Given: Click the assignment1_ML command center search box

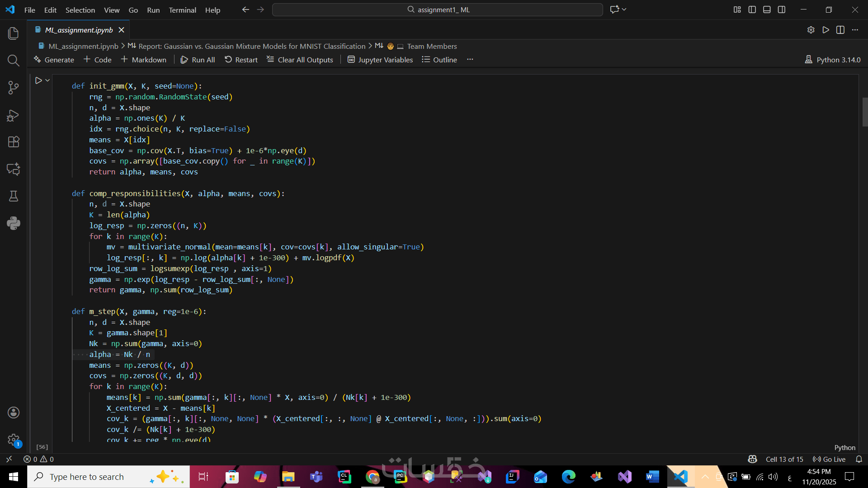Looking at the screenshot, I should click(437, 9).
